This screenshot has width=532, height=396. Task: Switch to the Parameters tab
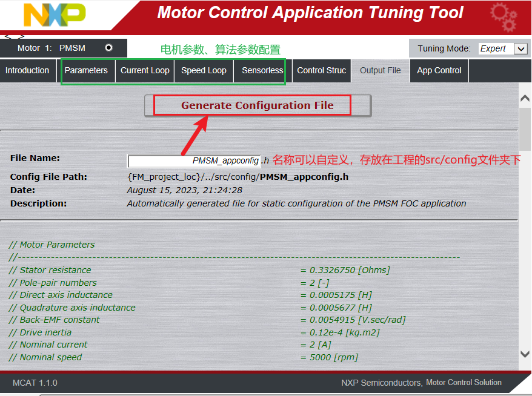(x=86, y=70)
